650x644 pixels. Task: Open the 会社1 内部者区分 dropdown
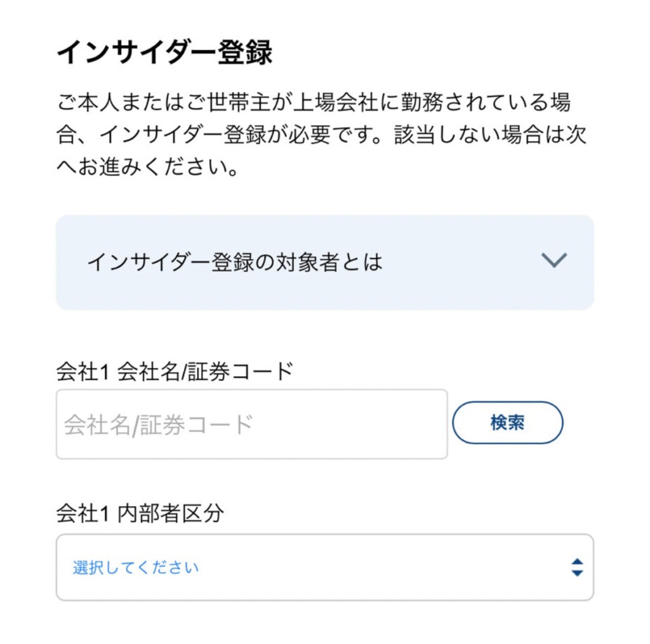pos(324,567)
